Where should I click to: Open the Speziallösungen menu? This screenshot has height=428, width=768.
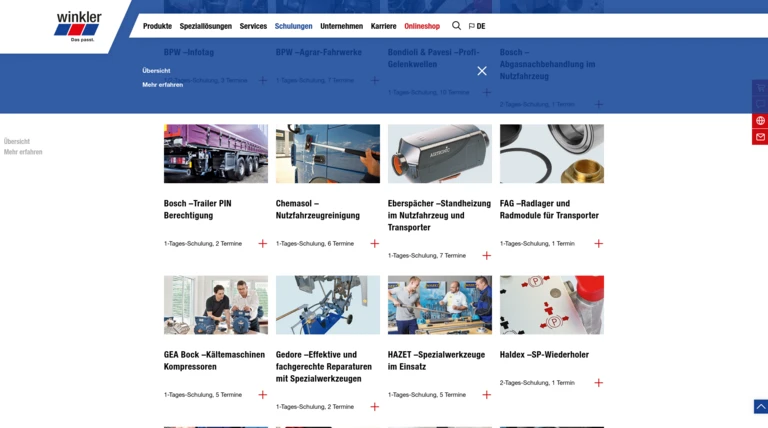coord(206,26)
